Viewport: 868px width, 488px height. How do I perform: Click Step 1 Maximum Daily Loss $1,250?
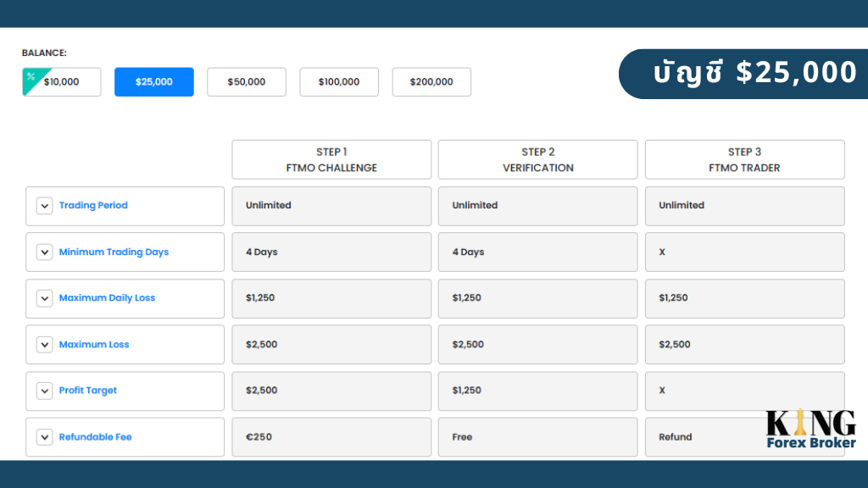pos(331,298)
